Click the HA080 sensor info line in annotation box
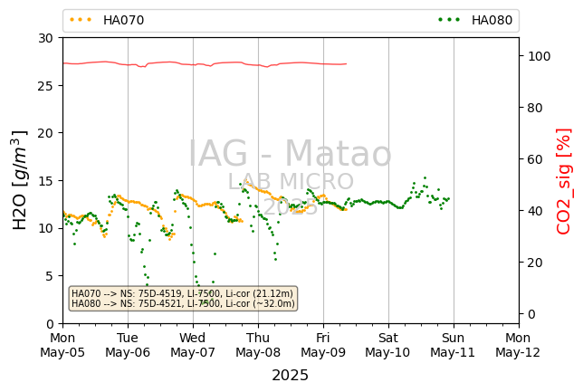Image resolution: width=583 pixels, height=392 pixels. pos(183,303)
